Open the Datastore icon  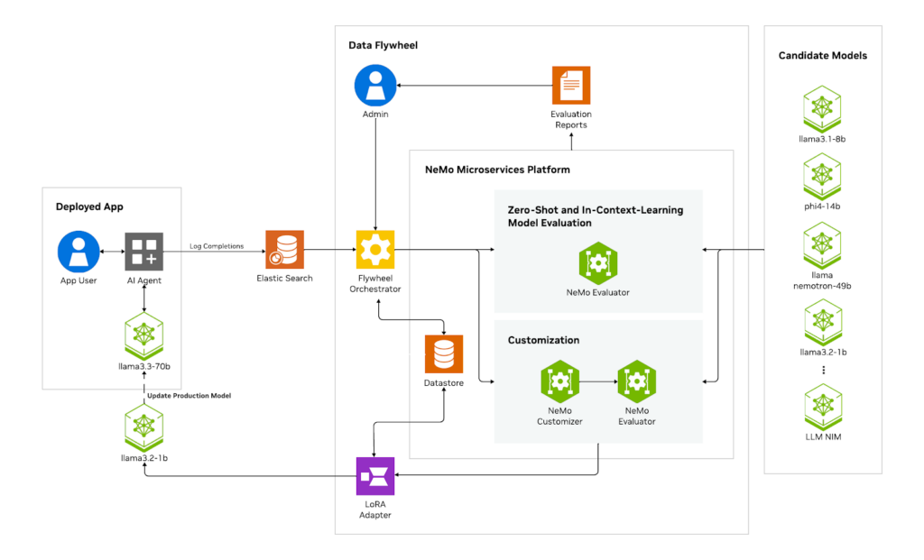point(443,354)
